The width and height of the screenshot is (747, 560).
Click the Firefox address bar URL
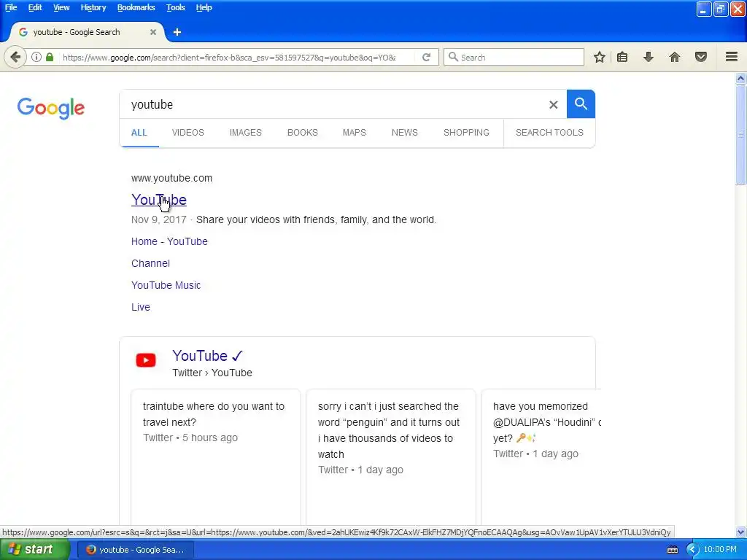(229, 58)
